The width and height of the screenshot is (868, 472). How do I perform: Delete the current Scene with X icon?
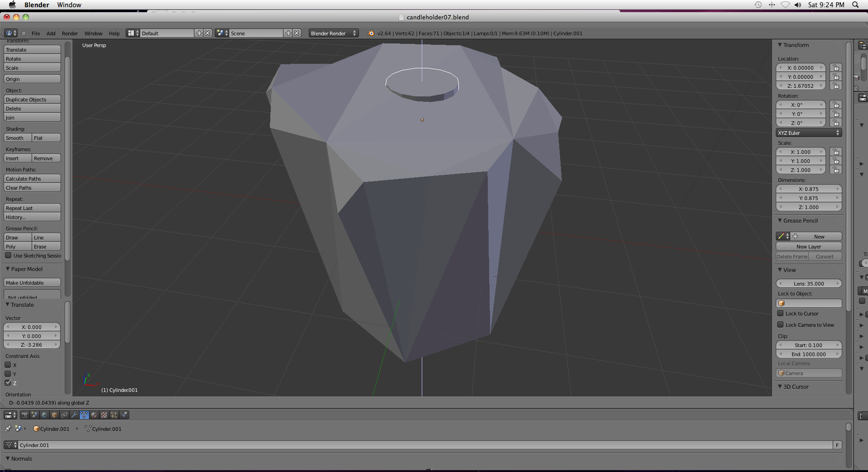click(297, 33)
